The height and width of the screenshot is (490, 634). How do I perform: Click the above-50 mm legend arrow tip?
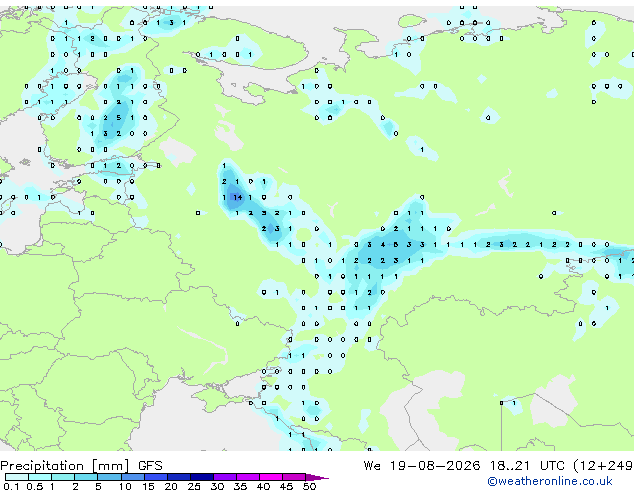[317, 477]
